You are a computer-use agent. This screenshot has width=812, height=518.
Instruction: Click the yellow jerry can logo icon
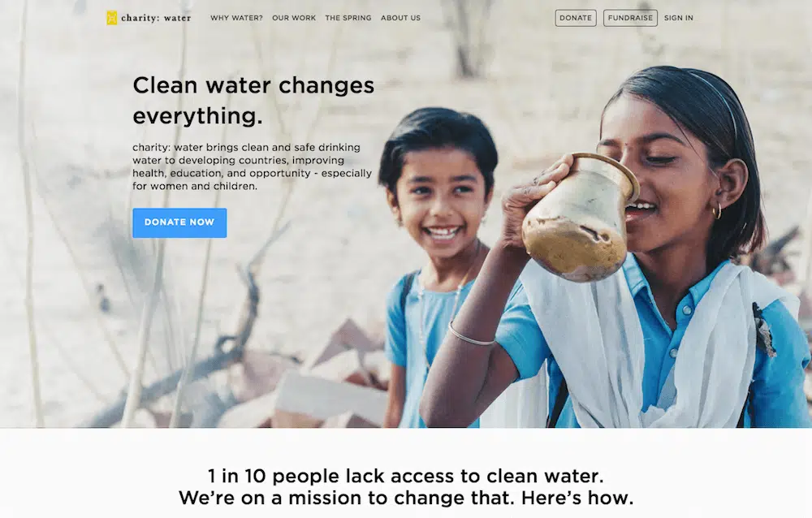(111, 18)
